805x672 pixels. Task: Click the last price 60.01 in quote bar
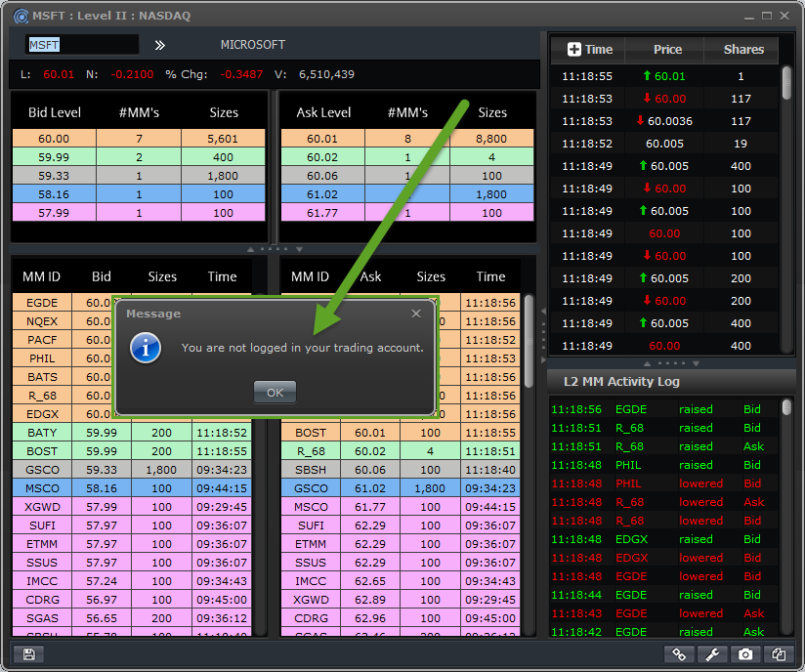click(x=59, y=74)
